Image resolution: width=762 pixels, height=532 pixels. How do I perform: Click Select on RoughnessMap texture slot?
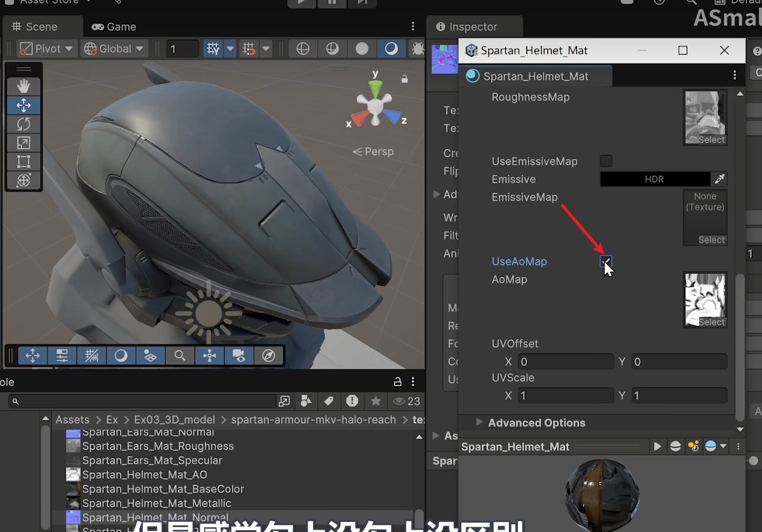point(712,140)
